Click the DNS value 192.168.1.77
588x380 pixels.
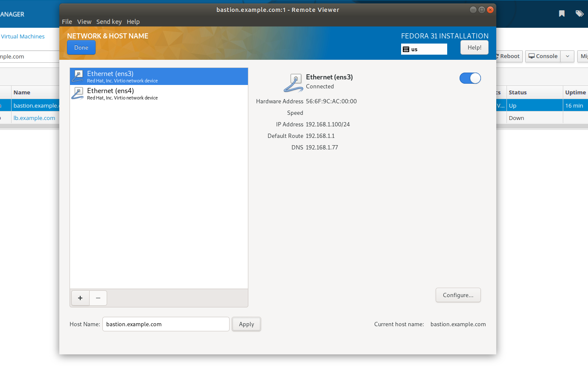pyautogui.click(x=322, y=147)
